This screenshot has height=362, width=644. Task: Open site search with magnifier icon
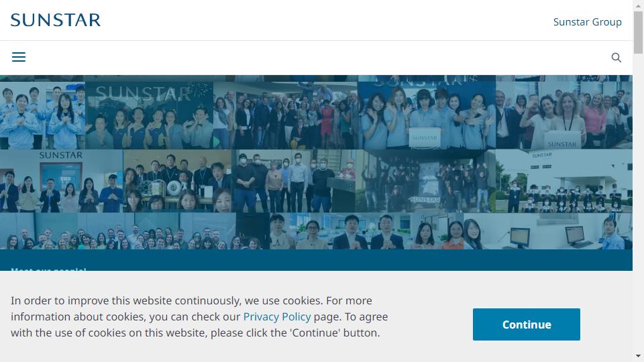(616, 58)
